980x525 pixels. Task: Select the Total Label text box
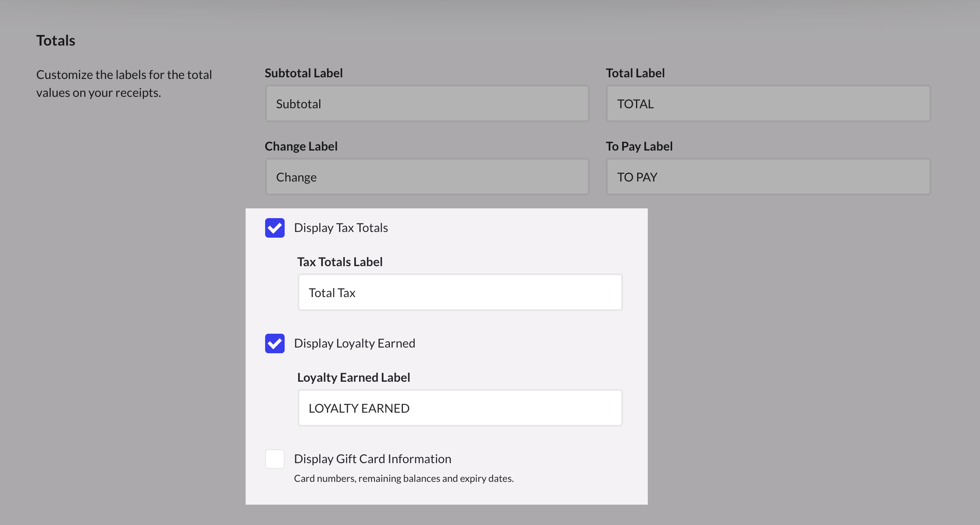(768, 103)
